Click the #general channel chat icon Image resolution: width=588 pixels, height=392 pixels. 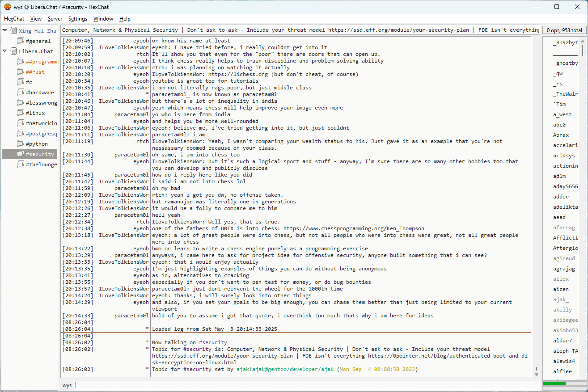coord(21,41)
